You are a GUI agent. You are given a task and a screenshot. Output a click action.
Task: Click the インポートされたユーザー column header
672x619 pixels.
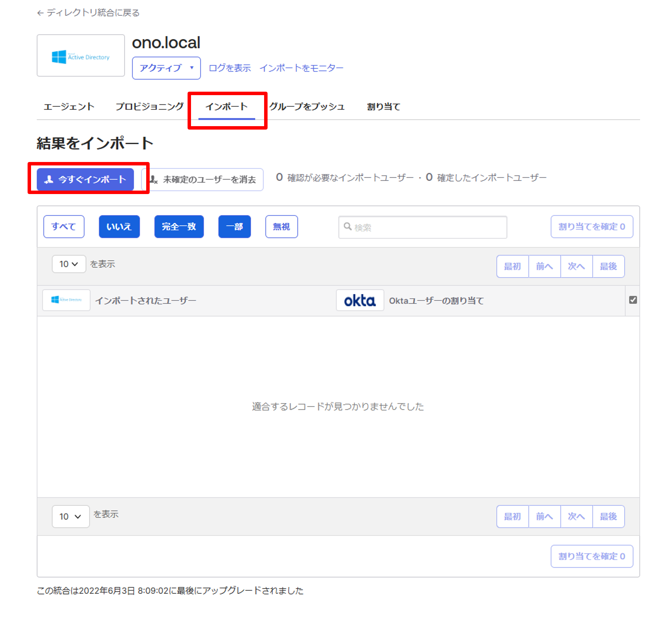[146, 301]
